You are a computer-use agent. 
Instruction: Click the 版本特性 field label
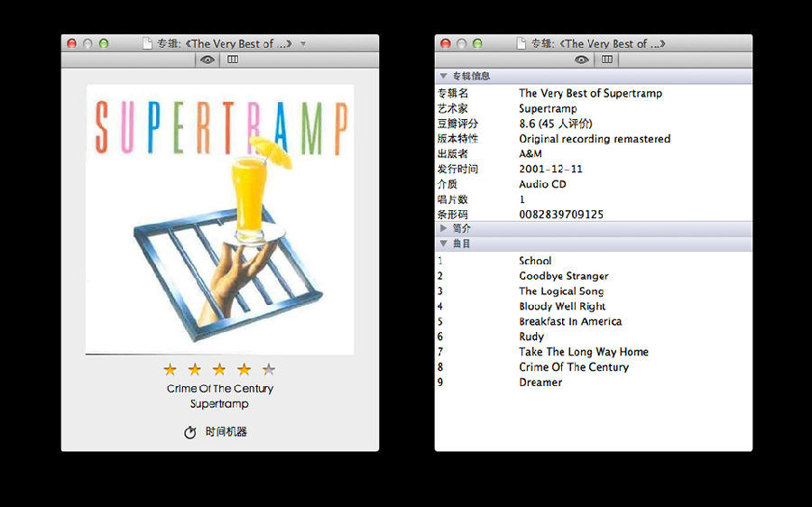point(457,139)
